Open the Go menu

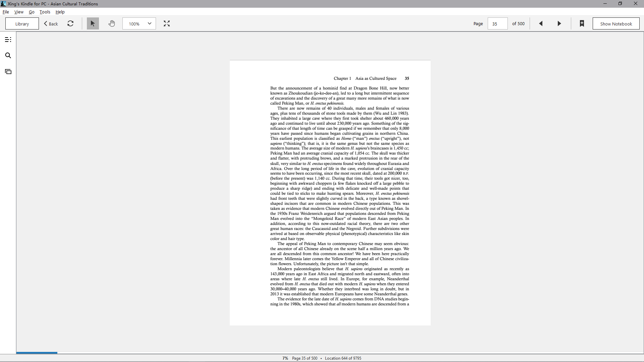pos(32,12)
